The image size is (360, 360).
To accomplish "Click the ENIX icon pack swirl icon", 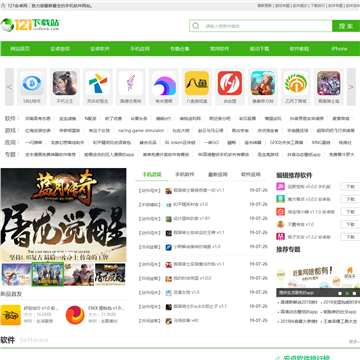I will 75,315.
